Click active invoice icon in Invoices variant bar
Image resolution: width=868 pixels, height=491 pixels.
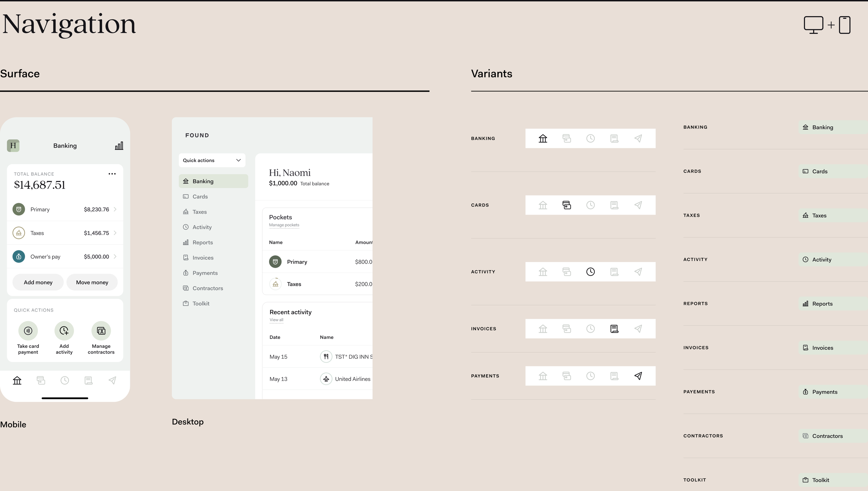(x=614, y=329)
